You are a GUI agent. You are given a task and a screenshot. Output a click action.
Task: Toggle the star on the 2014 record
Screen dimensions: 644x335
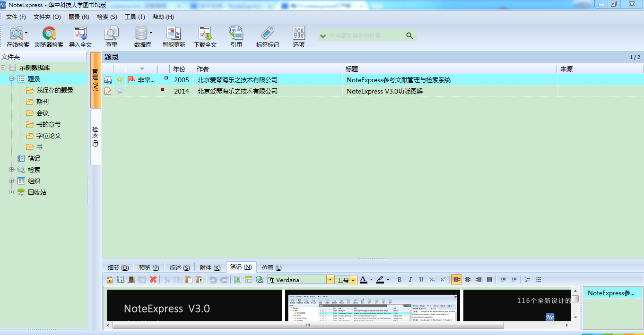point(120,91)
